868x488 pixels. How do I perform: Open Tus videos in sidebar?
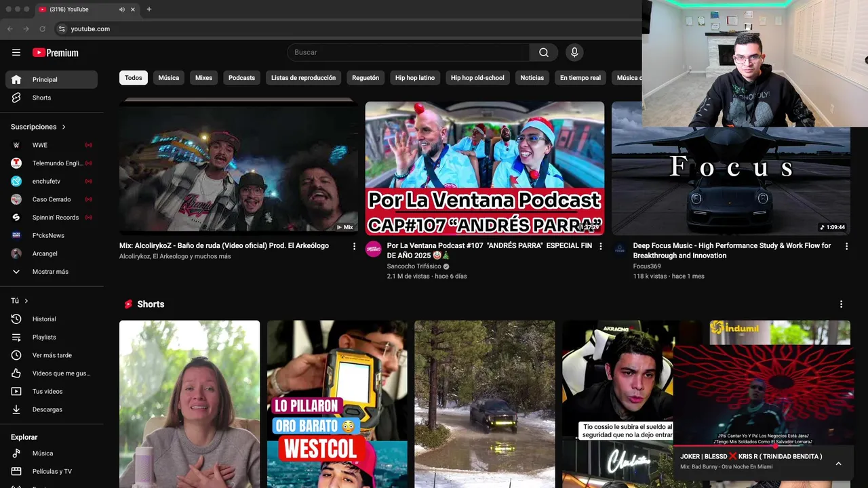click(x=52, y=391)
